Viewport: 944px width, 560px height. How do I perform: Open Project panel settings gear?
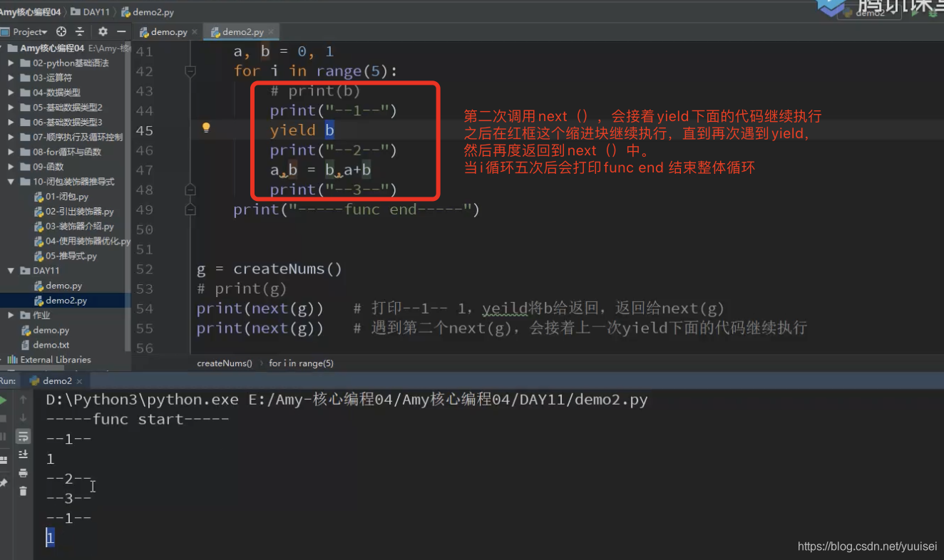103,31
